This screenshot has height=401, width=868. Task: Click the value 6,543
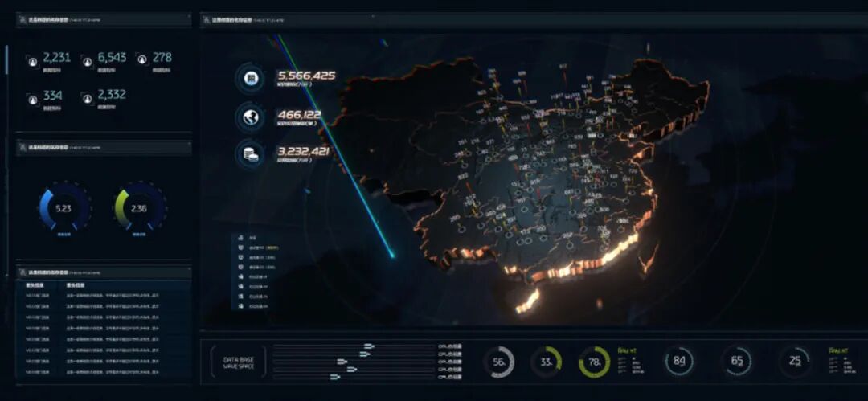pos(112,58)
